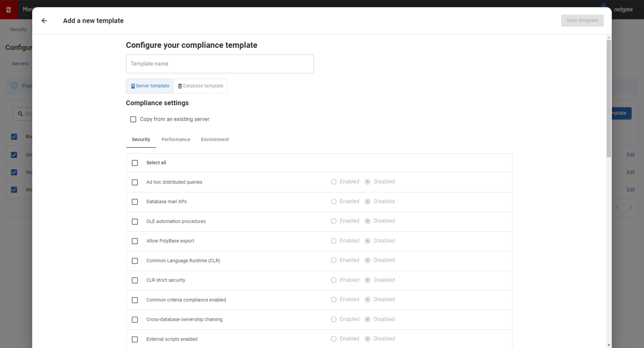Select Enabled for OLE automation procedures
644x348 pixels.
point(333,221)
